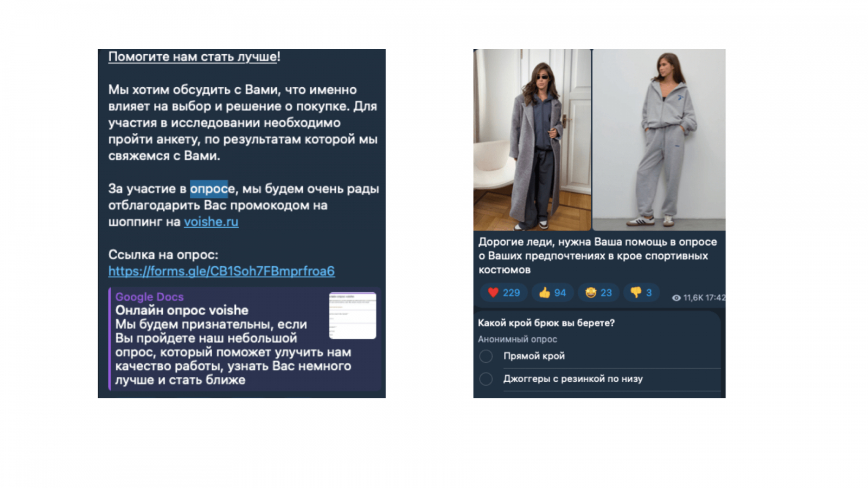
Task: Click the highlighted word 'опросе' in message
Action: 213,189
